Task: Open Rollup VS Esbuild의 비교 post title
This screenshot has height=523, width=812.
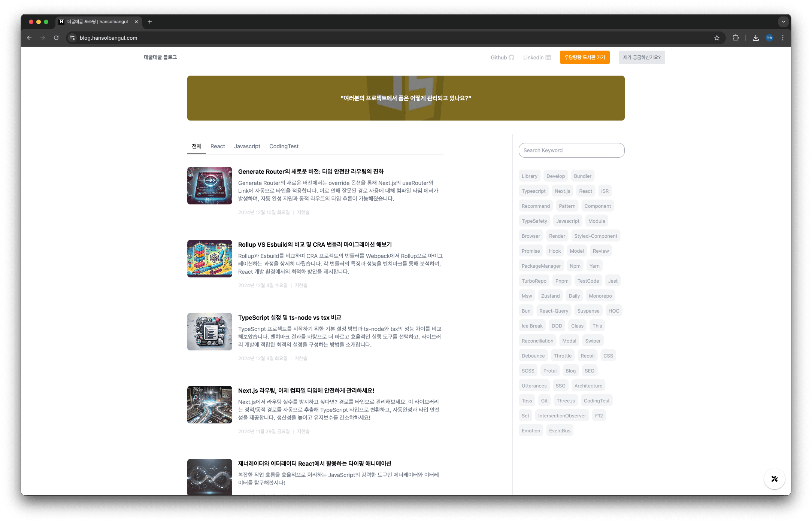Action: click(x=315, y=244)
